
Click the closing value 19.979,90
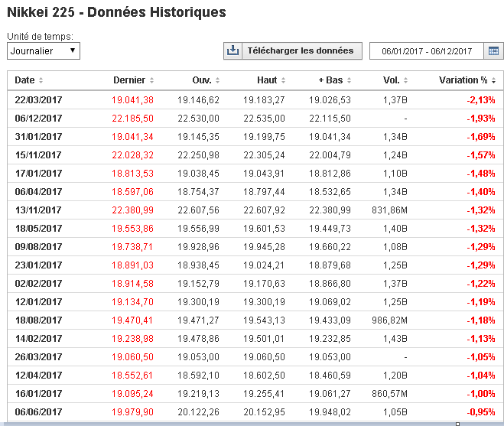(x=132, y=411)
